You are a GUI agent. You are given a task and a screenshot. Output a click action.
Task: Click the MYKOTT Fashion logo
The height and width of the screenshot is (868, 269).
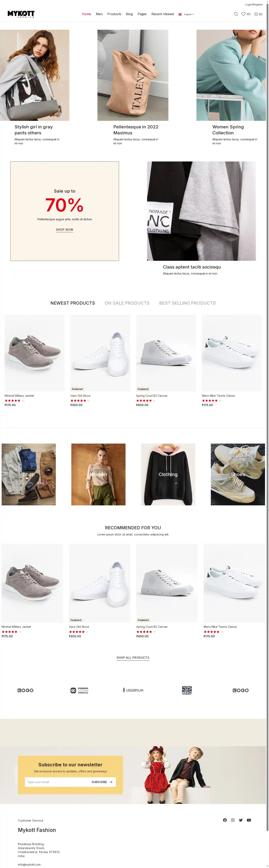(21, 14)
